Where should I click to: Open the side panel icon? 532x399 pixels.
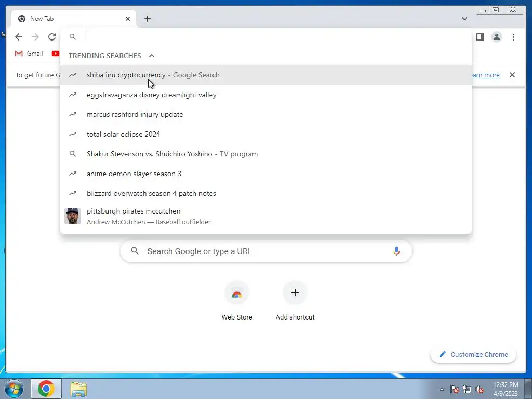point(480,37)
